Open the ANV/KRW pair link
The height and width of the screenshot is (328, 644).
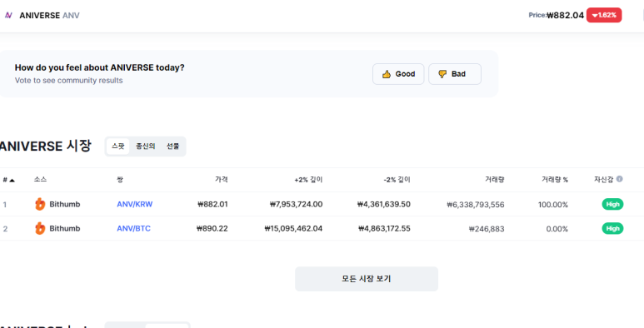click(x=135, y=204)
